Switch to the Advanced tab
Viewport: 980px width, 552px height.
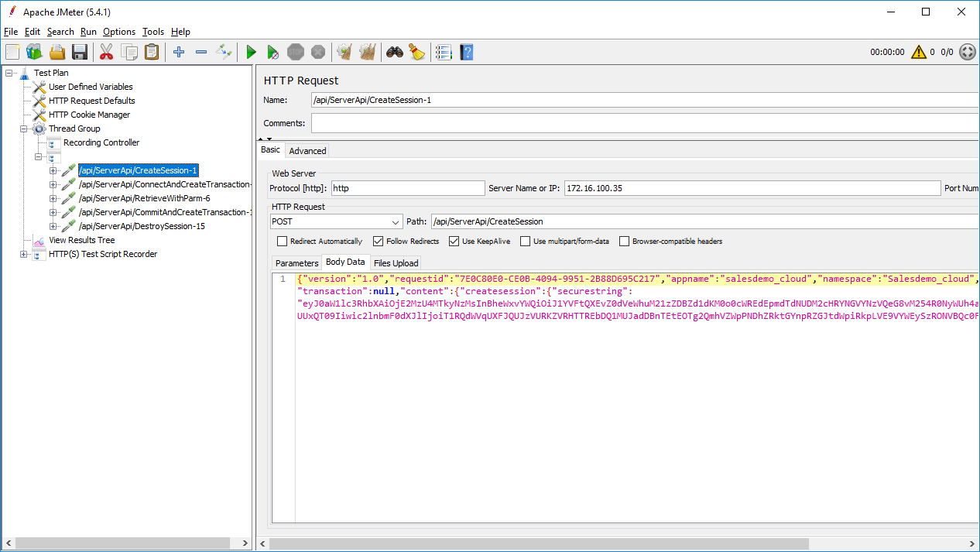click(x=307, y=151)
